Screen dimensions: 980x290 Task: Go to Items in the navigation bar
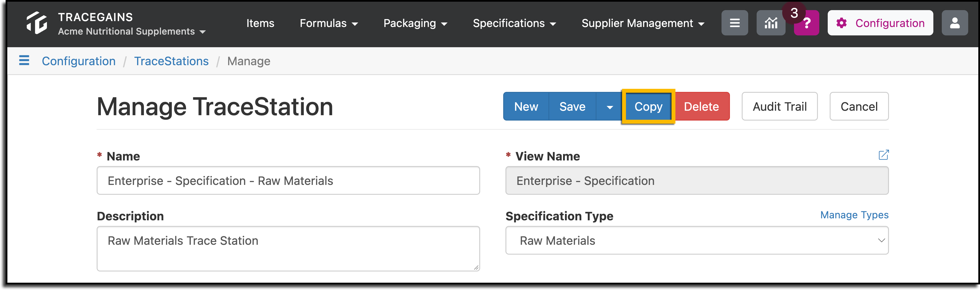(x=260, y=23)
